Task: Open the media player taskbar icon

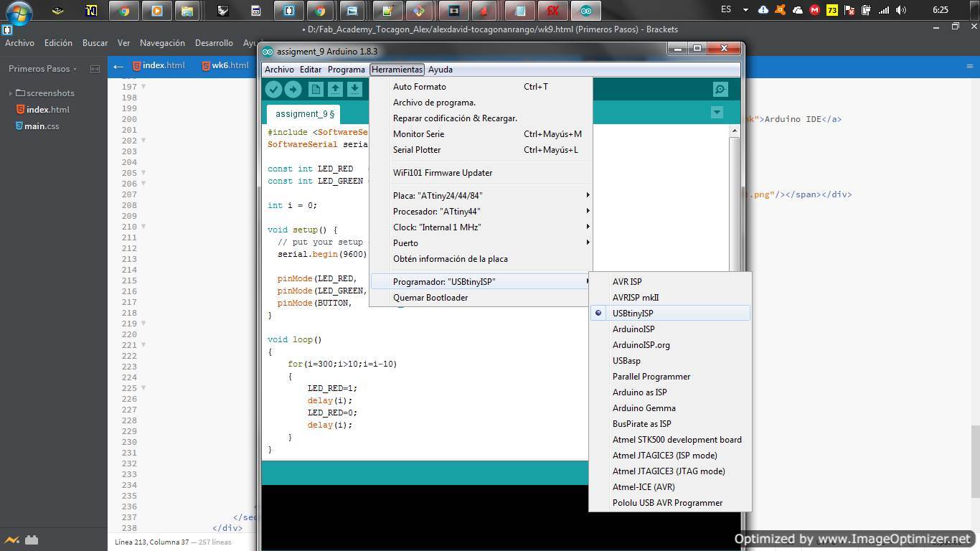Action: pyautogui.click(x=157, y=11)
